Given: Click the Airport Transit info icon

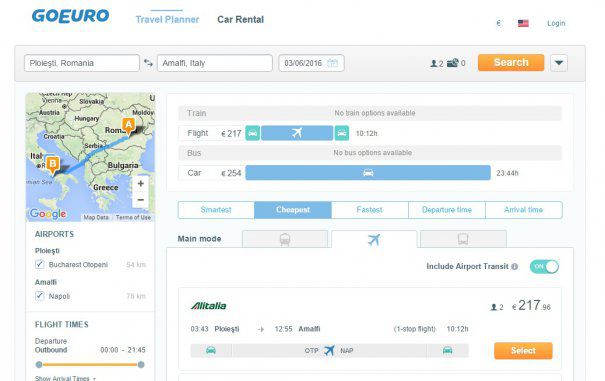Looking at the screenshot, I should [514, 266].
